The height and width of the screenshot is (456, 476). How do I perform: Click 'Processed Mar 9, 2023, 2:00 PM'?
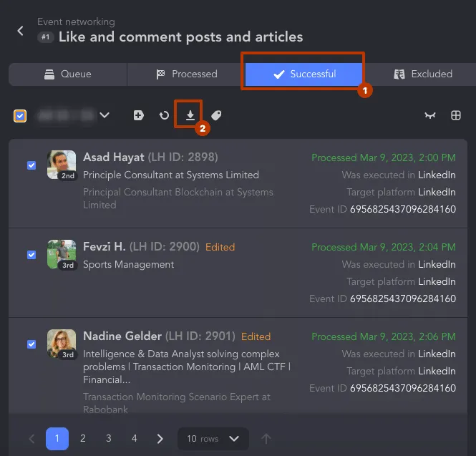pos(384,157)
